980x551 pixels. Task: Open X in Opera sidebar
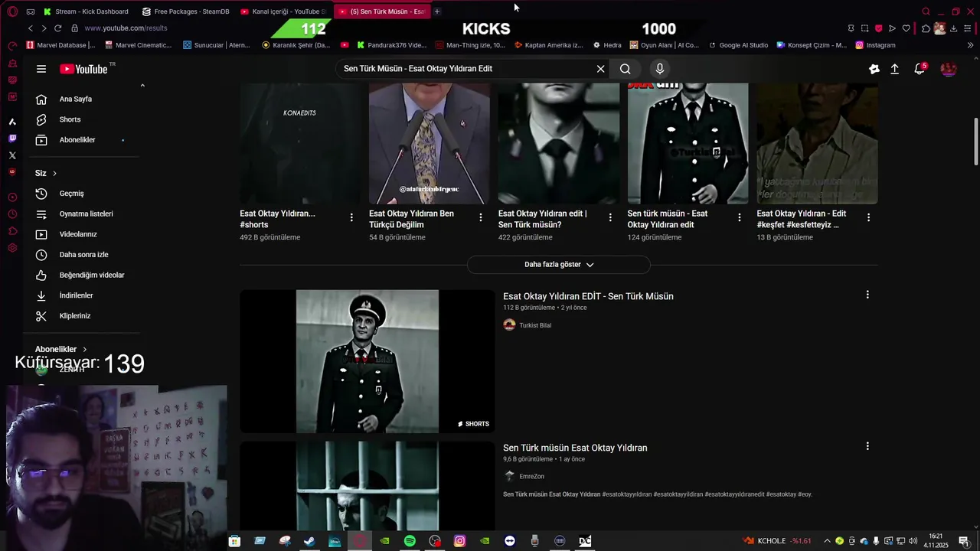tap(12, 155)
